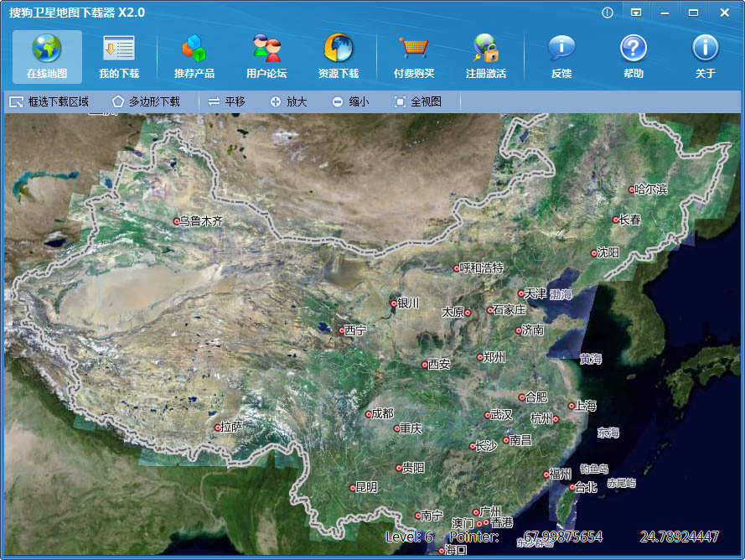The image size is (745, 560).
Task: Click the 搜狗卫星地图下载器 X2.0 window title
Action: [77, 13]
